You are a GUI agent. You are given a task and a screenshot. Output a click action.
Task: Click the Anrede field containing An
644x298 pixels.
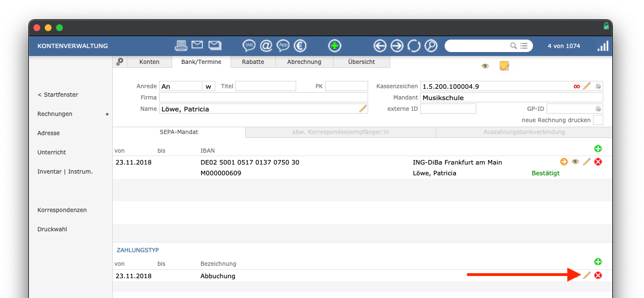tap(180, 86)
